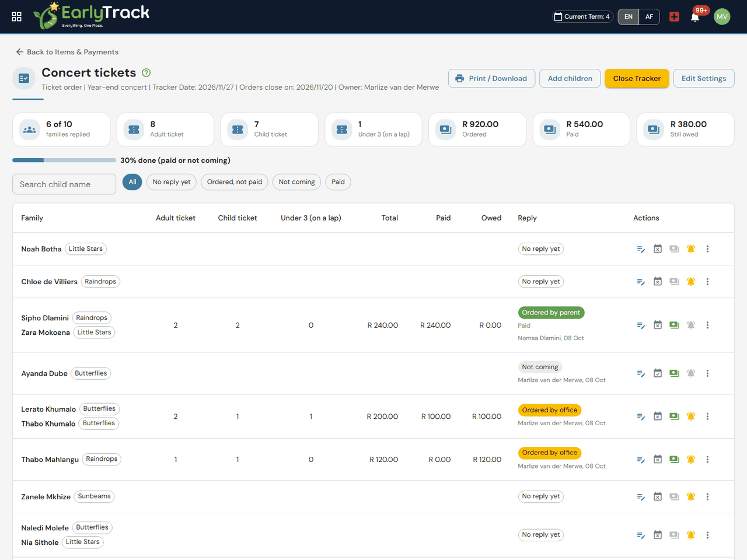Viewport: 747px width, 560px height.
Task: Click the Search child name field
Action: pyautogui.click(x=64, y=184)
